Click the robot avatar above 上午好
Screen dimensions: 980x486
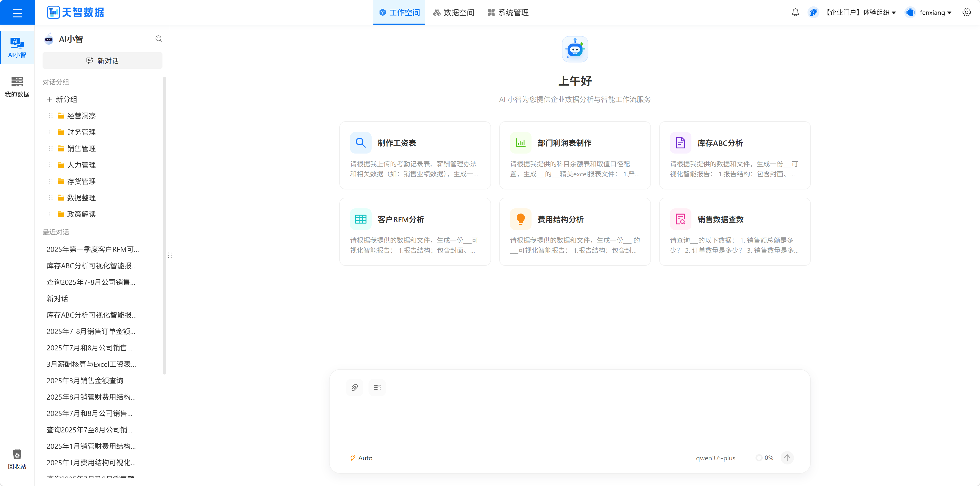(x=575, y=49)
